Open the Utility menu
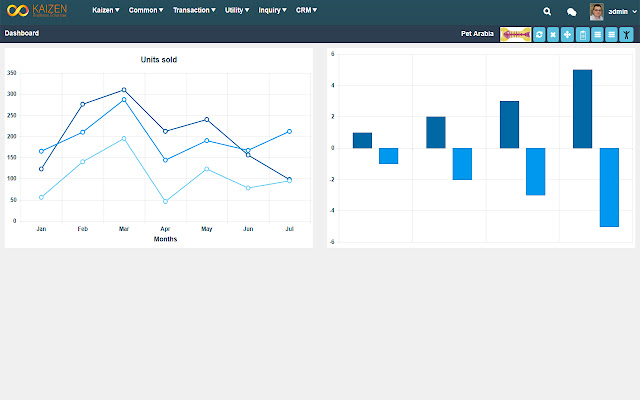640x400 pixels. tap(237, 10)
